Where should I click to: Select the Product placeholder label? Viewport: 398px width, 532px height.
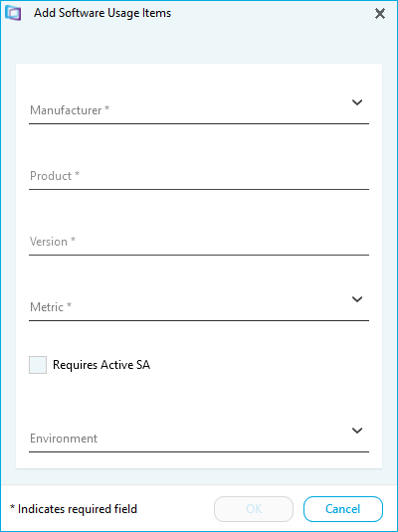coord(55,176)
